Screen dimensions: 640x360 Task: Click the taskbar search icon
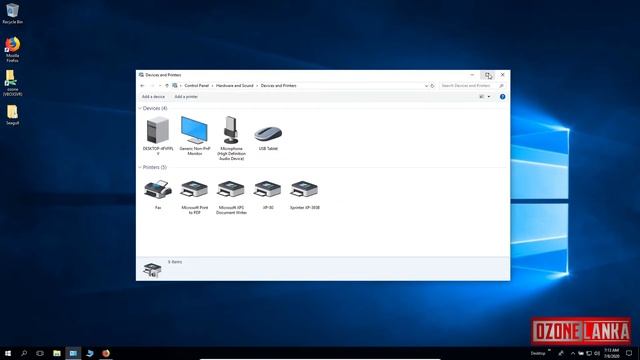coord(24,353)
